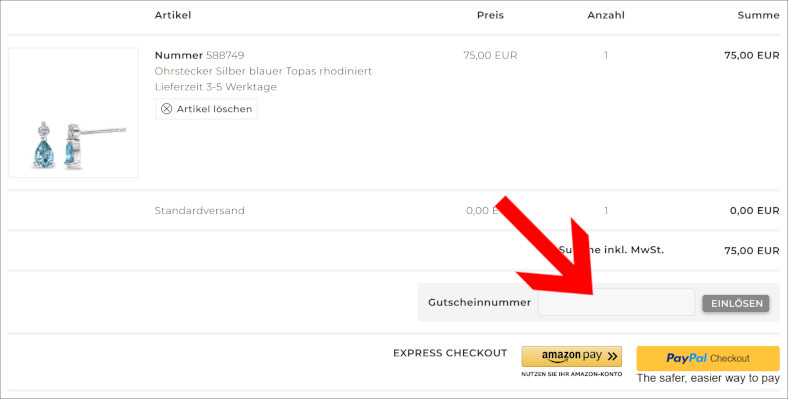Image resolution: width=788 pixels, height=399 pixels.
Task: Pay with the PayPal Checkout button
Action: (708, 358)
